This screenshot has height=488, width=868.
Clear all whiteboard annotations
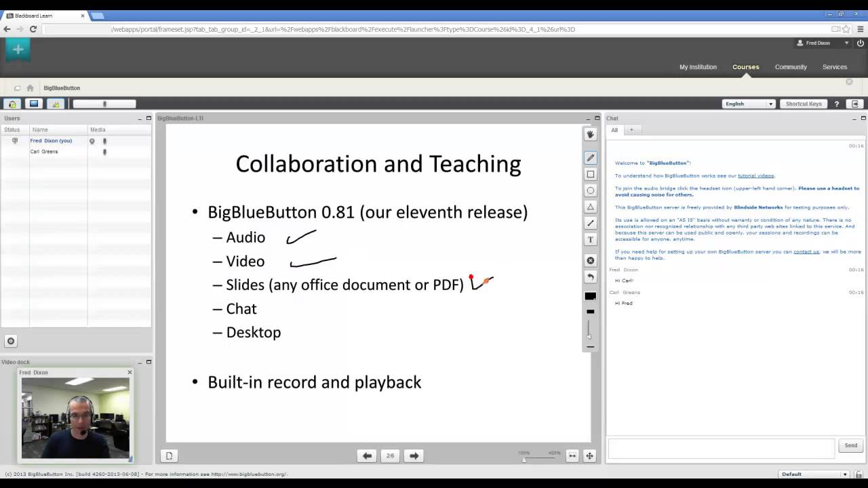click(590, 261)
